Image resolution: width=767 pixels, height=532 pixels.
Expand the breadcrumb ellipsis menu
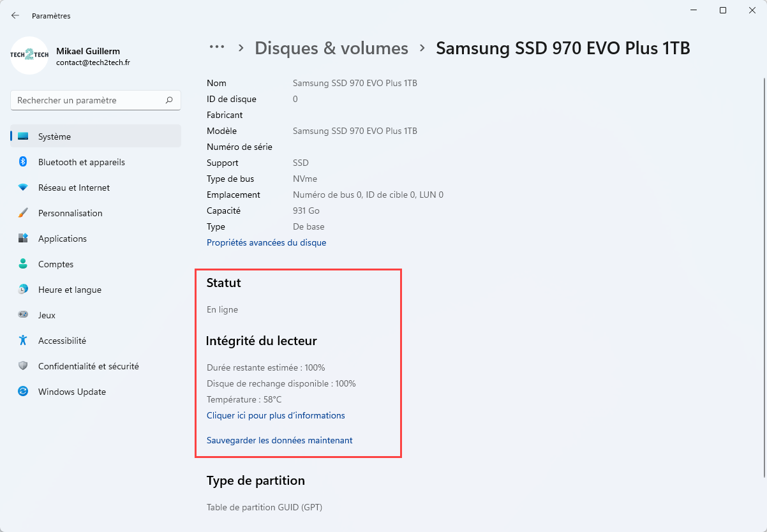coord(217,47)
